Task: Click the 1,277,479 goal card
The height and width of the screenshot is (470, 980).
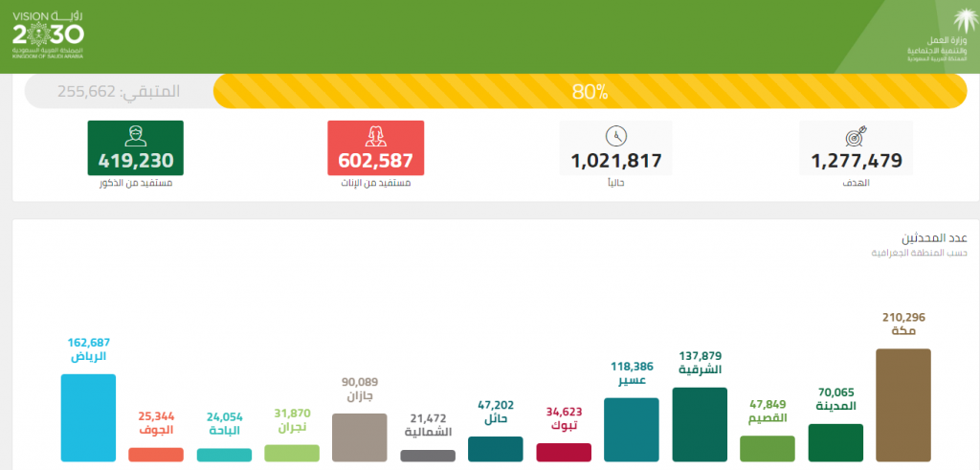Action: [857, 148]
